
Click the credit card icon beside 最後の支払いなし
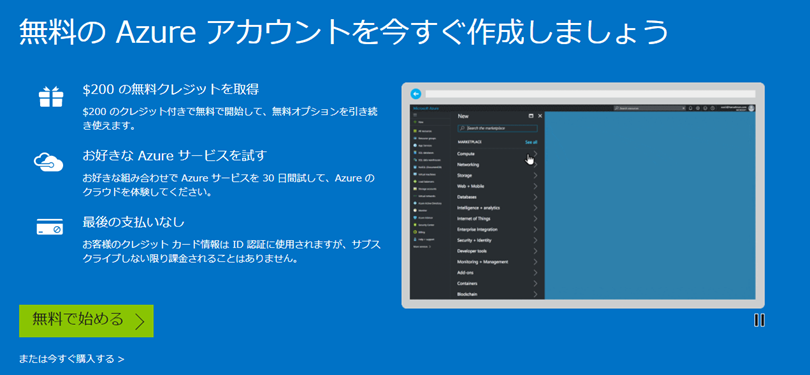click(50, 226)
